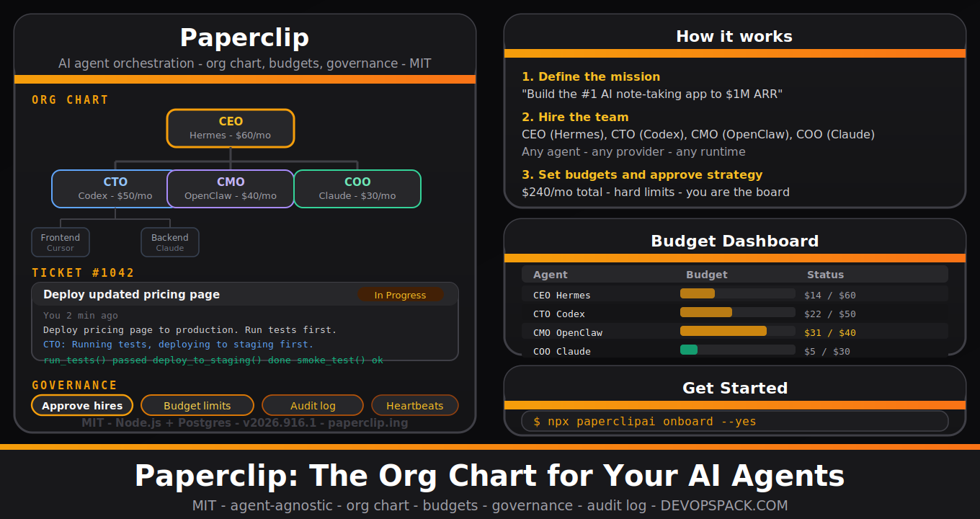The image size is (980, 519).
Task: Click the COO Claude budget progress bar
Action: (738, 350)
